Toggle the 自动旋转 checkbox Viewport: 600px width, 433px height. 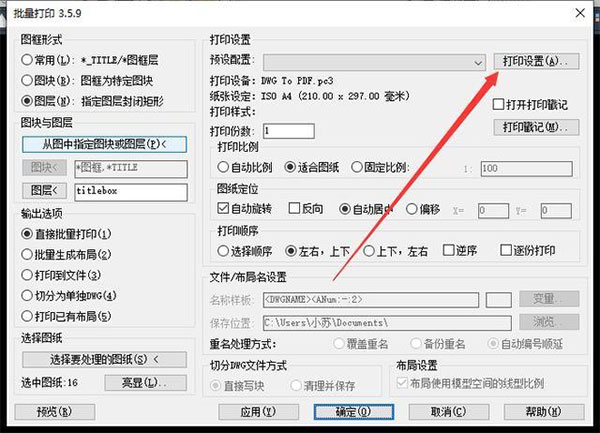[223, 210]
